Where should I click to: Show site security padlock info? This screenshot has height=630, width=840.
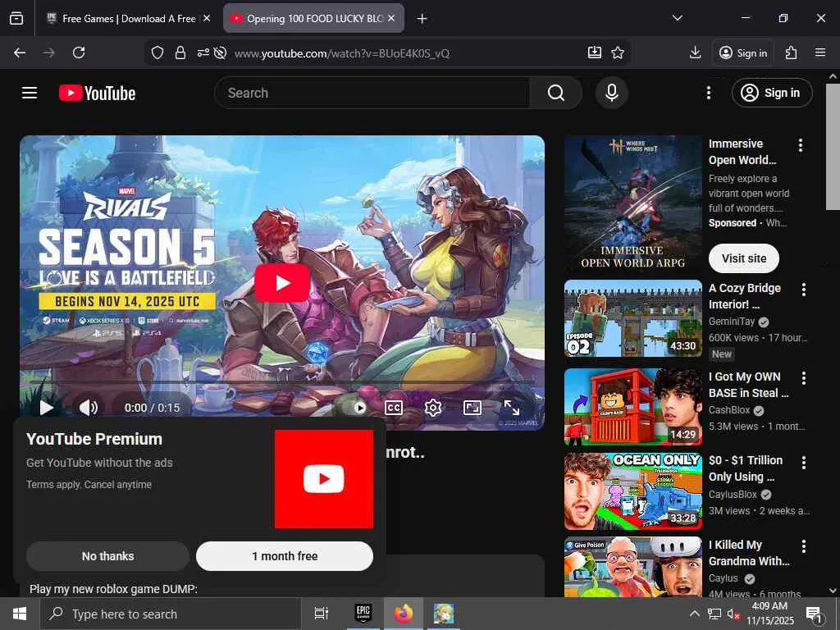[x=180, y=52]
